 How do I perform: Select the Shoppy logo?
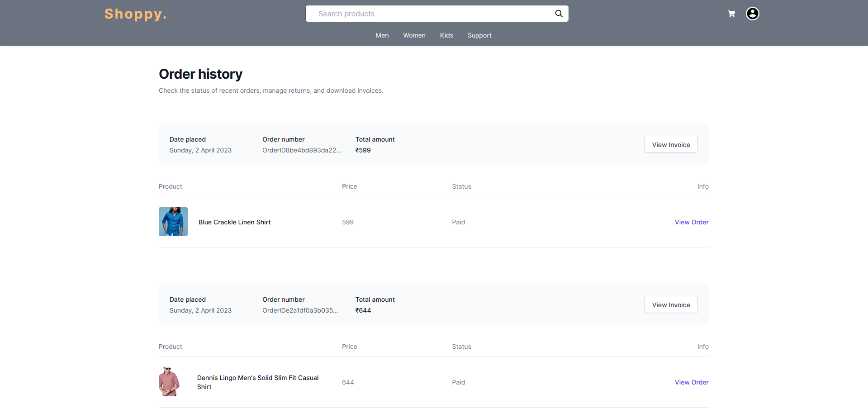tap(135, 14)
